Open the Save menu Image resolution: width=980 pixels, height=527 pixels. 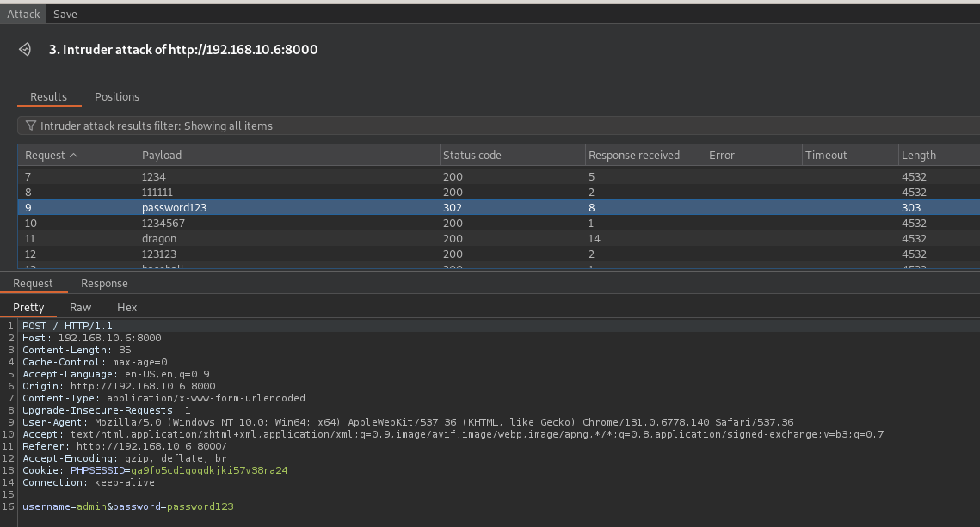[65, 14]
